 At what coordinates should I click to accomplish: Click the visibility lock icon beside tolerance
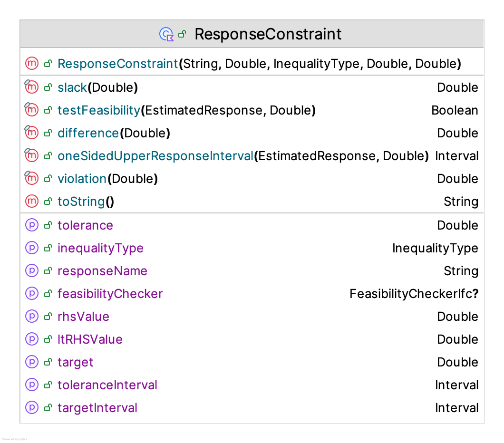pyautogui.click(x=48, y=225)
